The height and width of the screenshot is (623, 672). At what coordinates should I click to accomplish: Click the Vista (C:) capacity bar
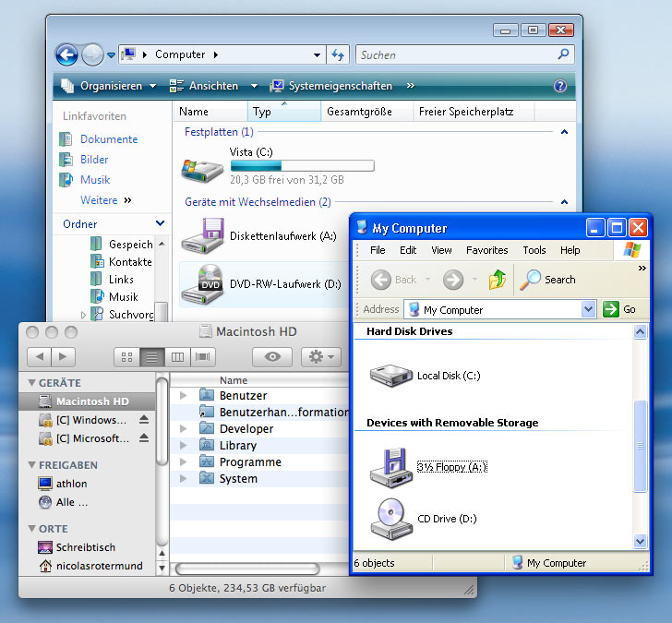pyautogui.click(x=302, y=166)
